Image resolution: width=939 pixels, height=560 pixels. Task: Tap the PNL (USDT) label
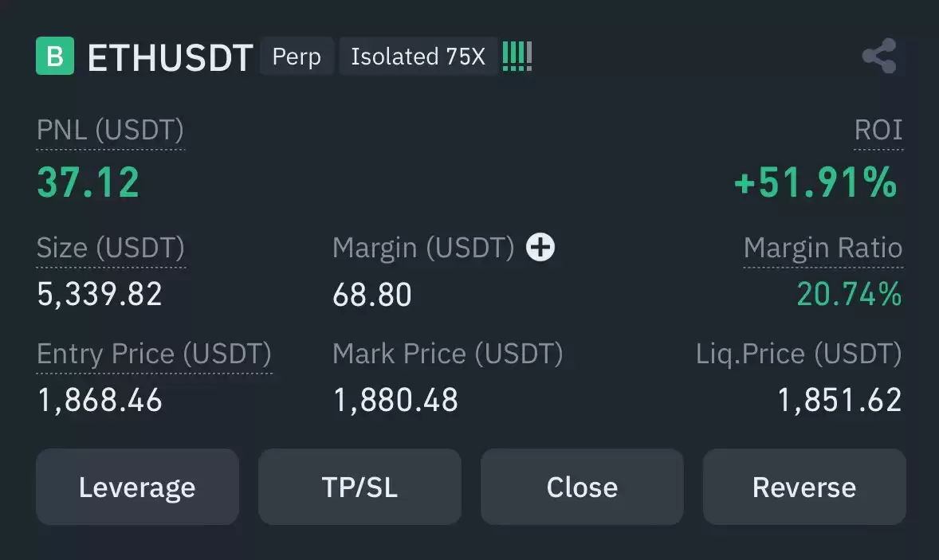(x=110, y=130)
